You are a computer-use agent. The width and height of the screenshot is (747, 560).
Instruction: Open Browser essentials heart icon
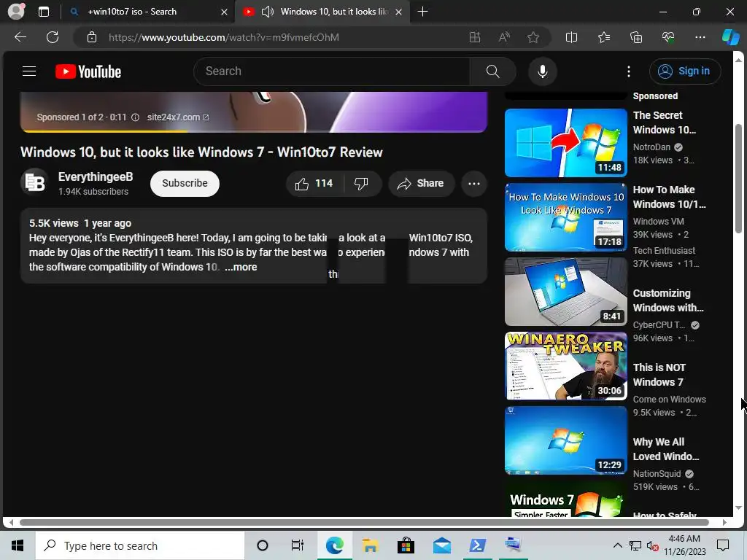pos(668,37)
